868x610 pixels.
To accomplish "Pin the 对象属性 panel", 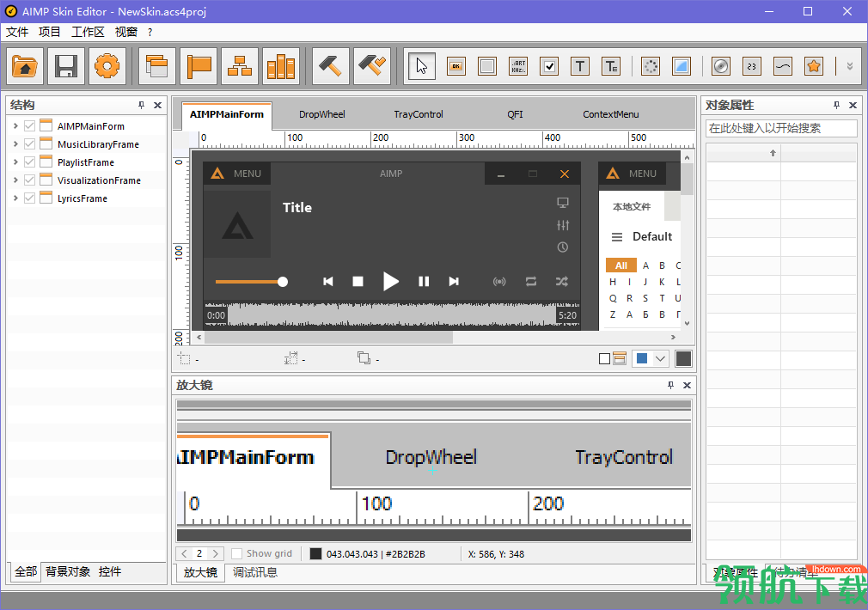I will 837,105.
